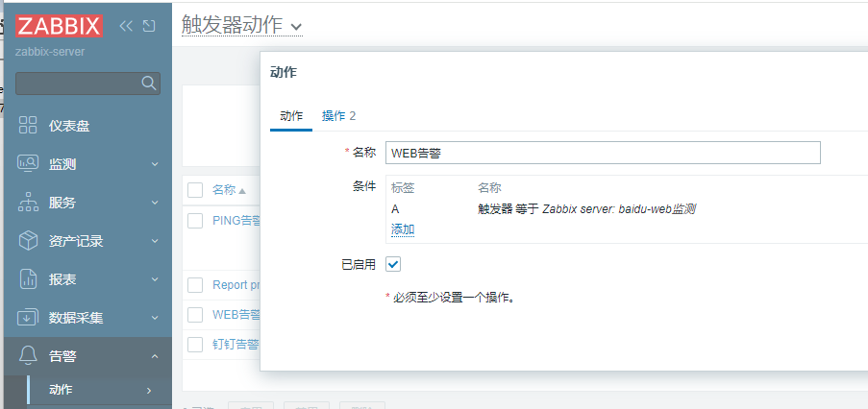The width and height of the screenshot is (868, 409).
Task: Open the 触发器动作 title dropdown
Action: (295, 27)
